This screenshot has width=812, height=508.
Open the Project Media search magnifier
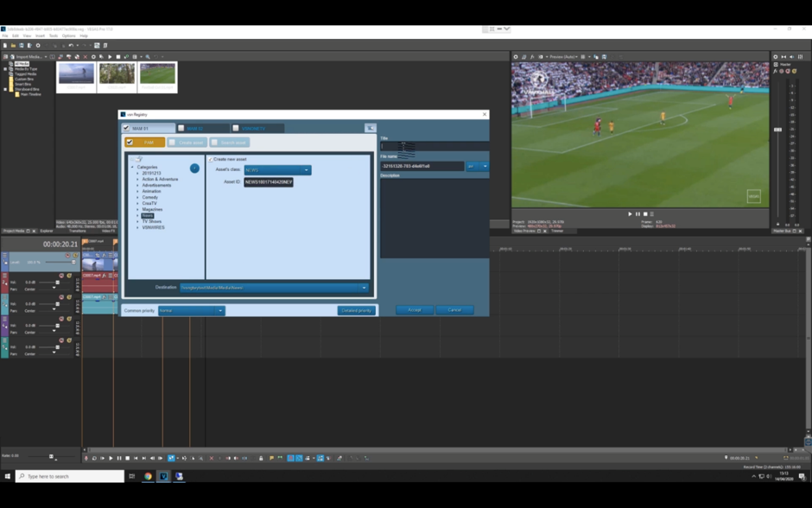tap(148, 57)
